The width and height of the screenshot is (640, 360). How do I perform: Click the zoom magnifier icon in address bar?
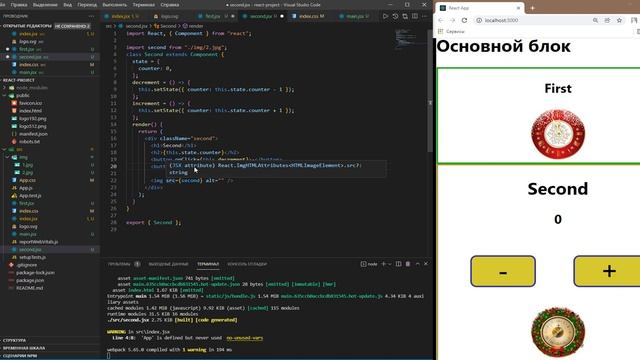point(596,20)
